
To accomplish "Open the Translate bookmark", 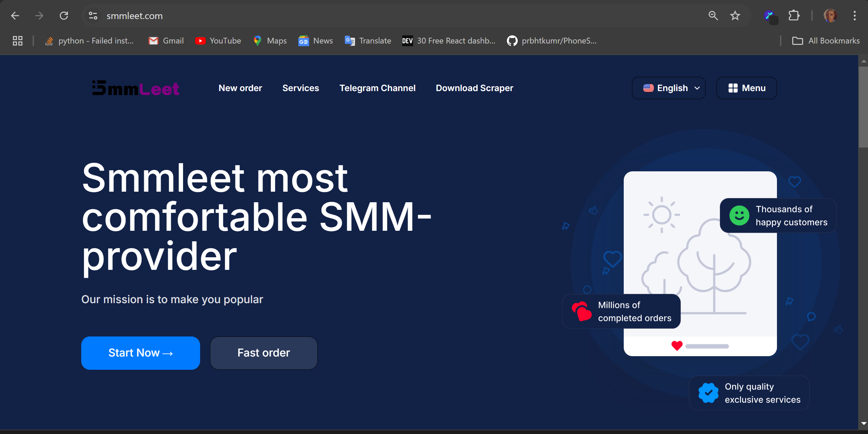I will [x=368, y=41].
